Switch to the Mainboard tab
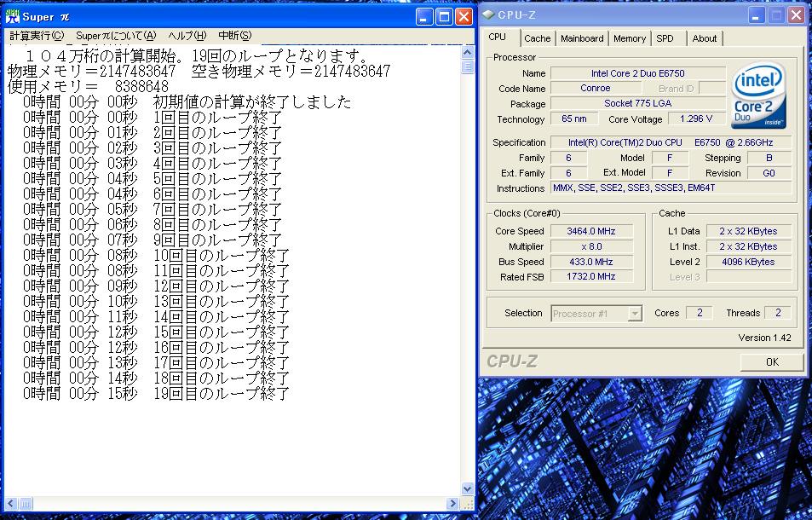812x520 pixels. click(582, 38)
